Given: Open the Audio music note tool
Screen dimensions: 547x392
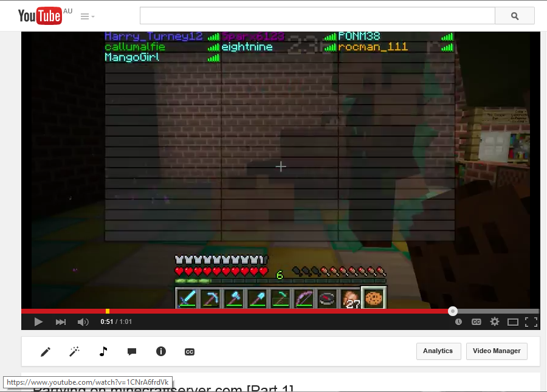Looking at the screenshot, I should pos(103,351).
